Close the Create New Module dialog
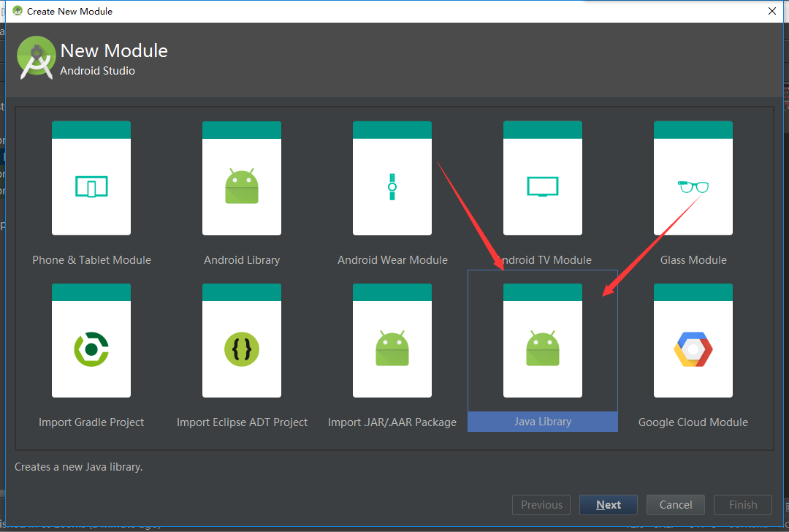Image resolution: width=789 pixels, height=532 pixels. [772, 11]
